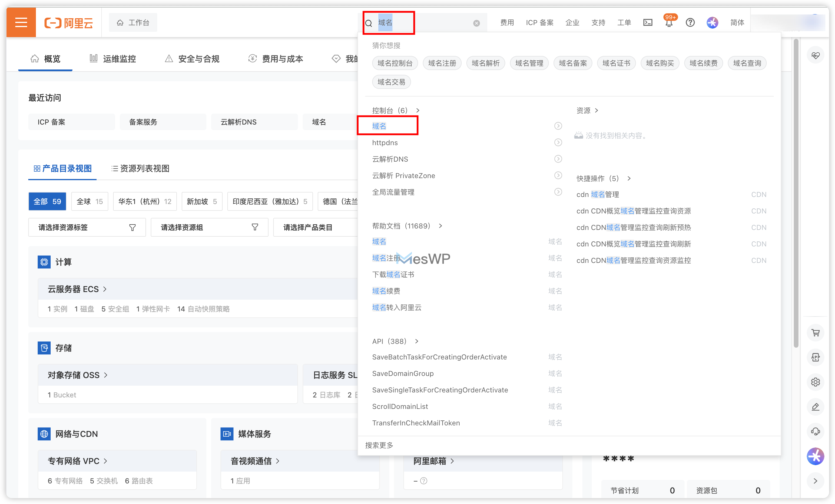The width and height of the screenshot is (835, 504).
Task: Click the 域名解析 suggestion chip
Action: (x=486, y=63)
